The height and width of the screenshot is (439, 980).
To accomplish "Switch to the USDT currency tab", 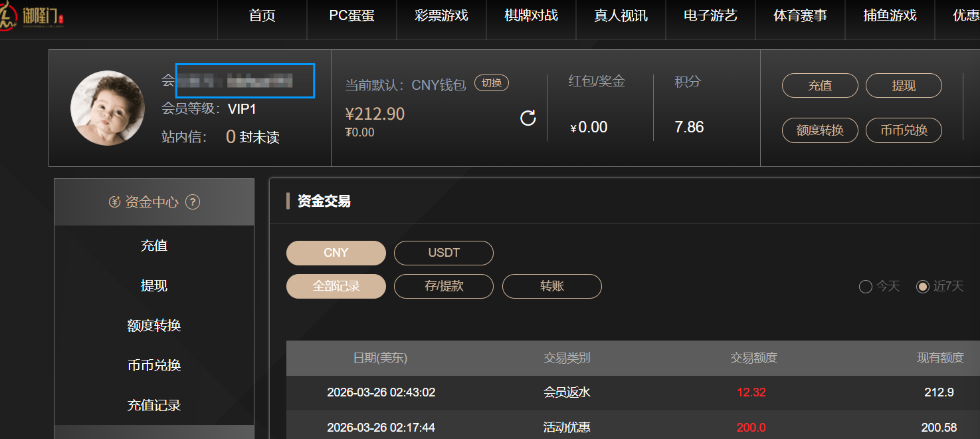I will 444,253.
